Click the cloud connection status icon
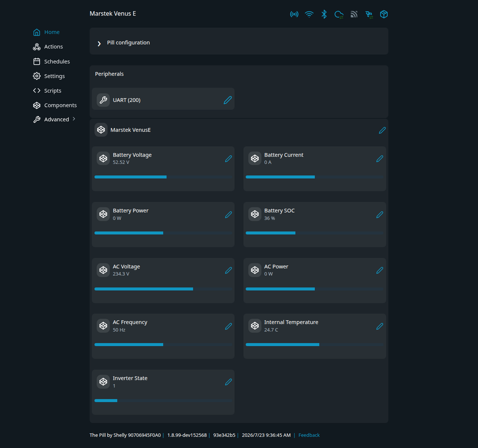The image size is (478, 448). [339, 14]
